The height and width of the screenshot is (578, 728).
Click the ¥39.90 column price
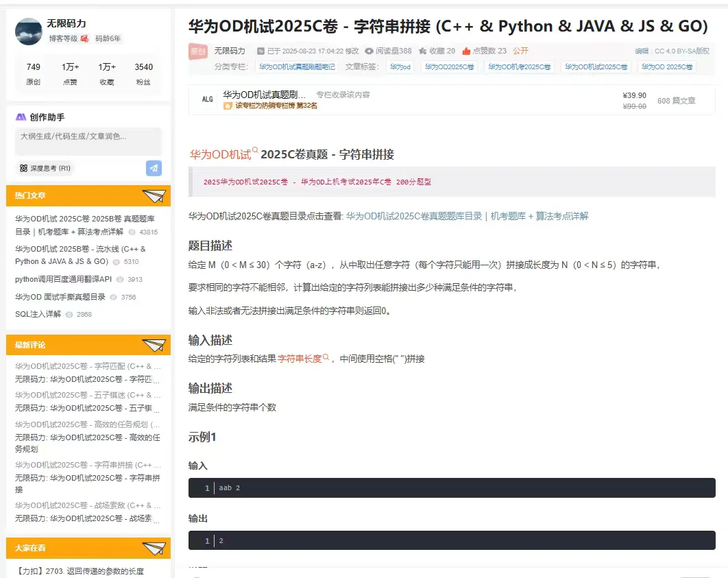(634, 95)
